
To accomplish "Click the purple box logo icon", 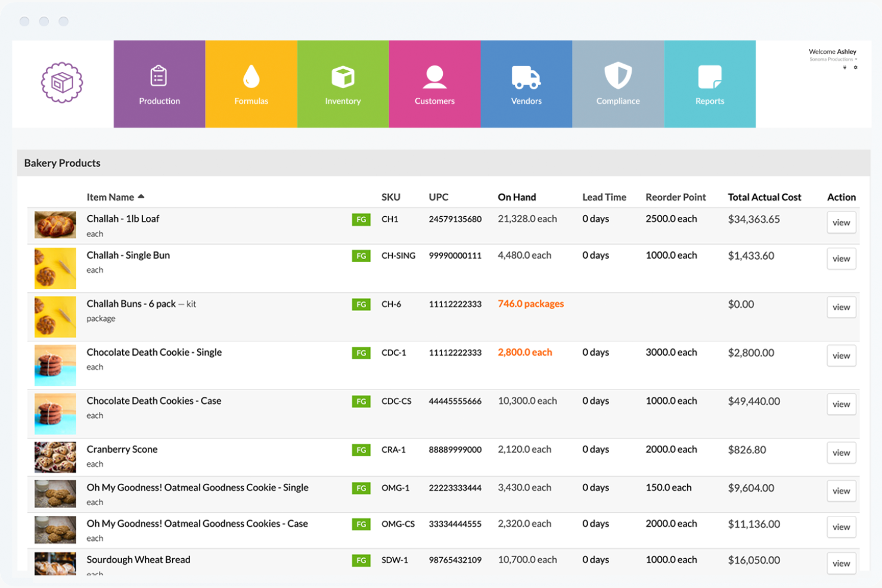I will [x=62, y=83].
